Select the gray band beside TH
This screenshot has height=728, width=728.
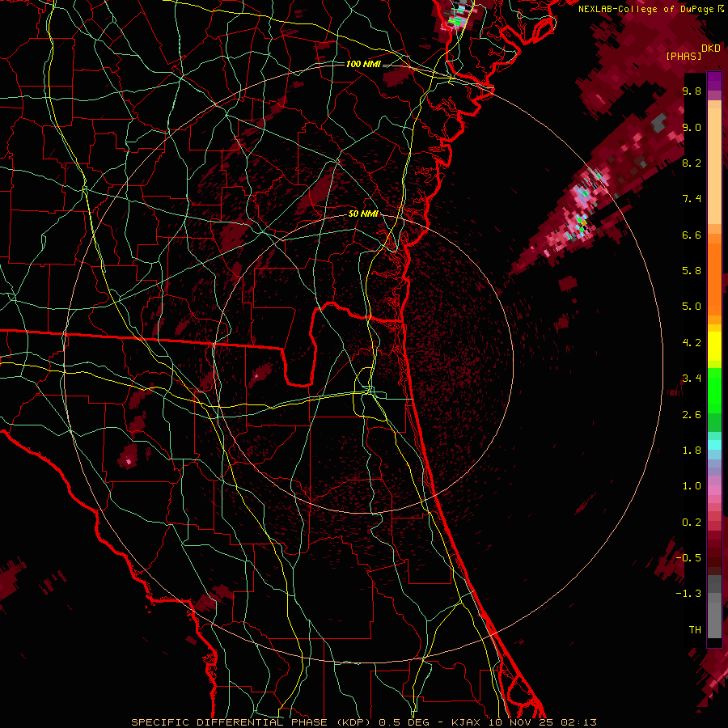click(x=714, y=620)
